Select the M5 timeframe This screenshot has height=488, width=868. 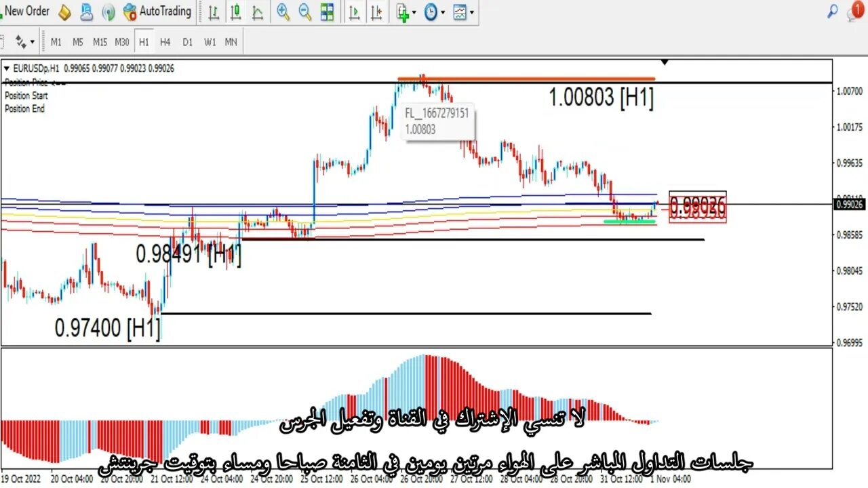pyautogui.click(x=78, y=42)
